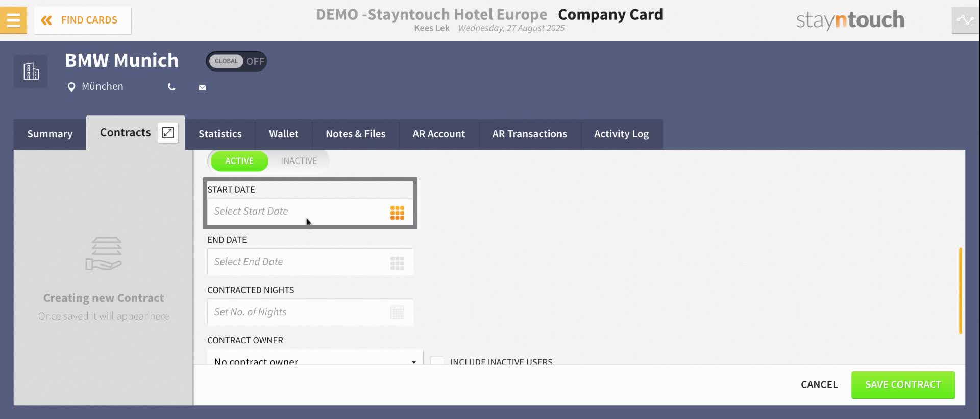The image size is (980, 419).
Task: Click the DEMO -Stayntouch Hotel Europe title
Action: [x=431, y=14]
